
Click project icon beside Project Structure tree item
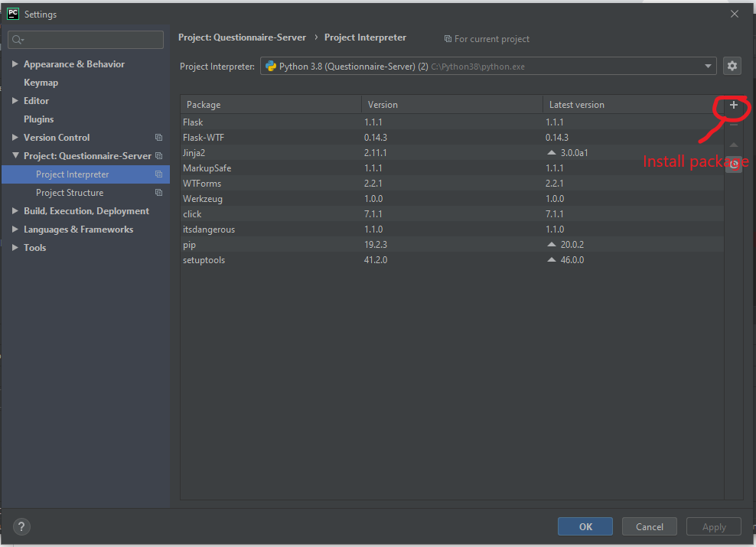click(x=158, y=192)
